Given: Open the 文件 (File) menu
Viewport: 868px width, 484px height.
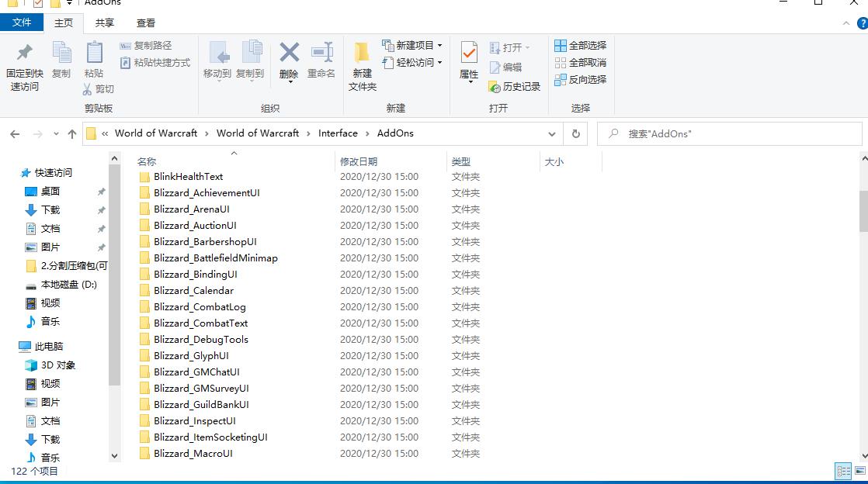Looking at the screenshot, I should (23, 22).
